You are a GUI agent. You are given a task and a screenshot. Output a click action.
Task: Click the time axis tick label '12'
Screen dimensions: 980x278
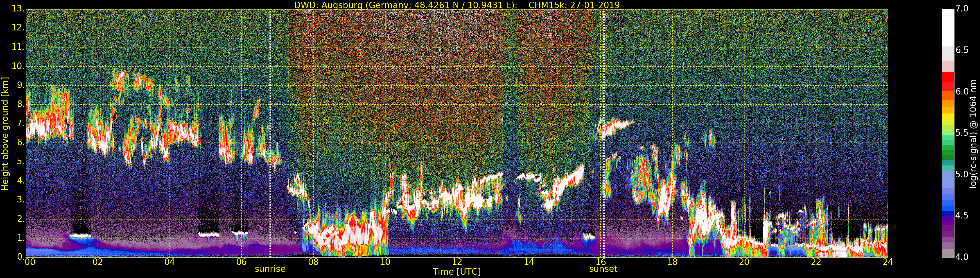(457, 262)
